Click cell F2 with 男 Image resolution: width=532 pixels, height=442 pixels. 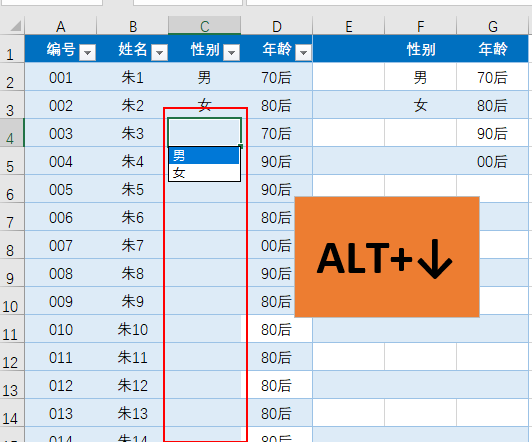(421, 77)
